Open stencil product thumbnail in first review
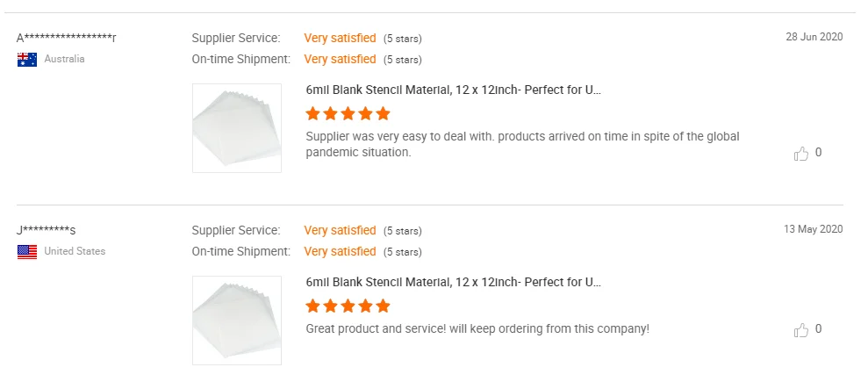868x389 pixels. coord(237,128)
